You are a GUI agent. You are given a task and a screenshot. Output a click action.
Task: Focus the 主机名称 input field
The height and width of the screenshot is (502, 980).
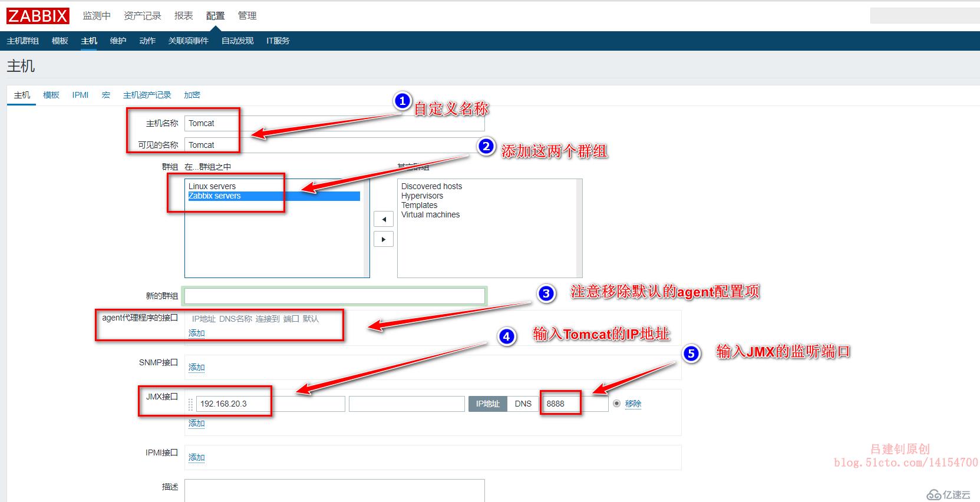pyautogui.click(x=335, y=123)
